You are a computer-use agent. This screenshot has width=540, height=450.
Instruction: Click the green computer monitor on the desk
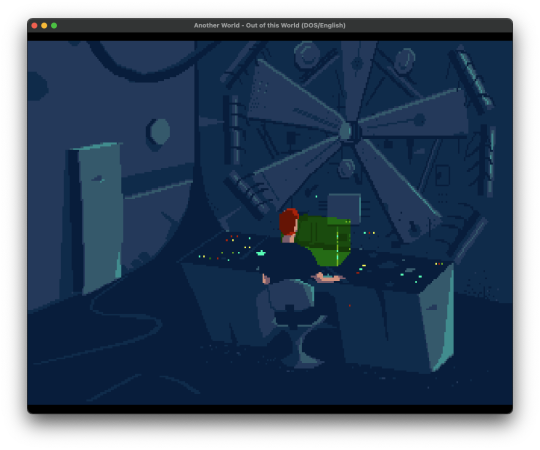point(324,239)
